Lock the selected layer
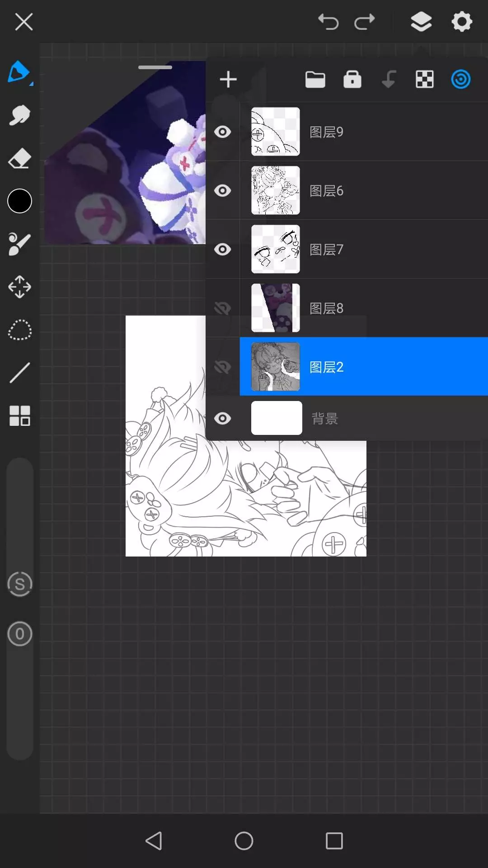Image resolution: width=488 pixels, height=868 pixels. 352,79
